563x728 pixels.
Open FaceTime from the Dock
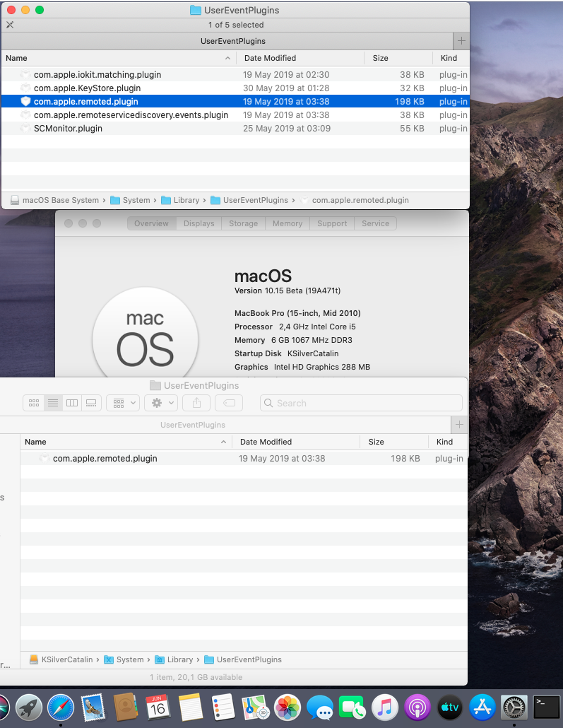[352, 708]
